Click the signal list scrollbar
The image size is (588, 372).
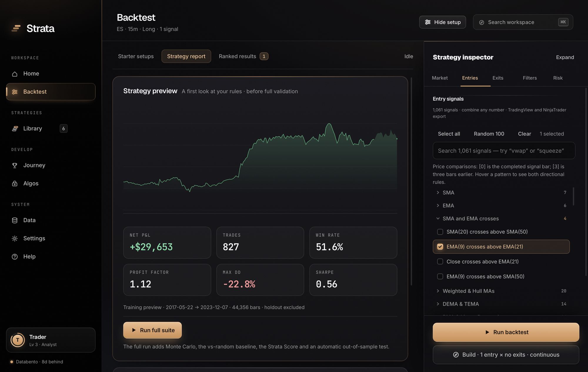click(573, 196)
